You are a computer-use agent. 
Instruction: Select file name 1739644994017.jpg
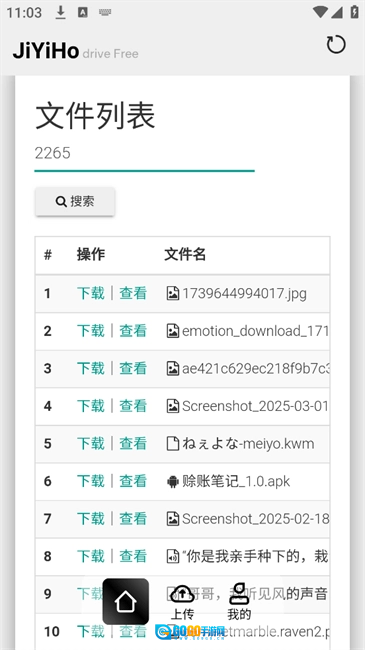(x=244, y=293)
